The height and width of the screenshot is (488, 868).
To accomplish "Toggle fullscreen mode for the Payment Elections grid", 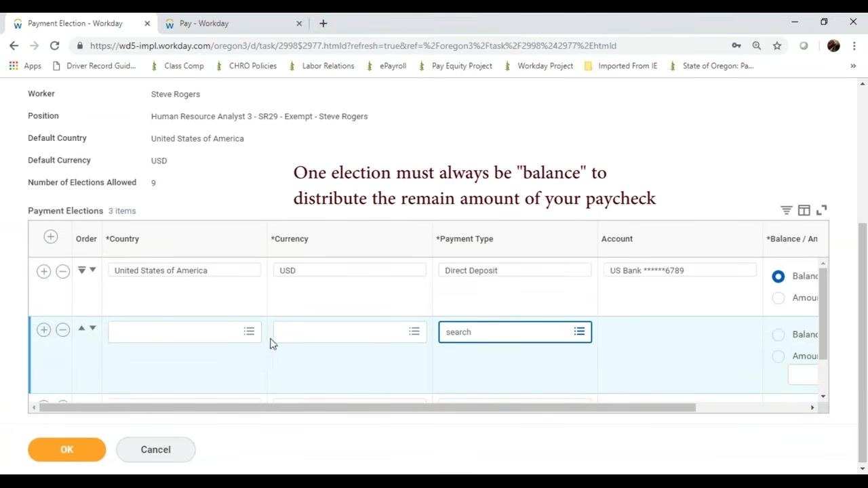I will click(x=822, y=210).
